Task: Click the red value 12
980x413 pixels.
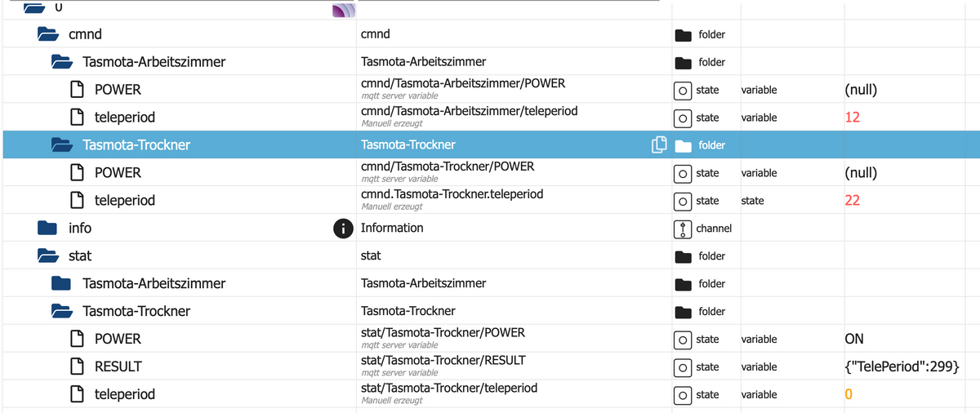Action: click(x=853, y=118)
